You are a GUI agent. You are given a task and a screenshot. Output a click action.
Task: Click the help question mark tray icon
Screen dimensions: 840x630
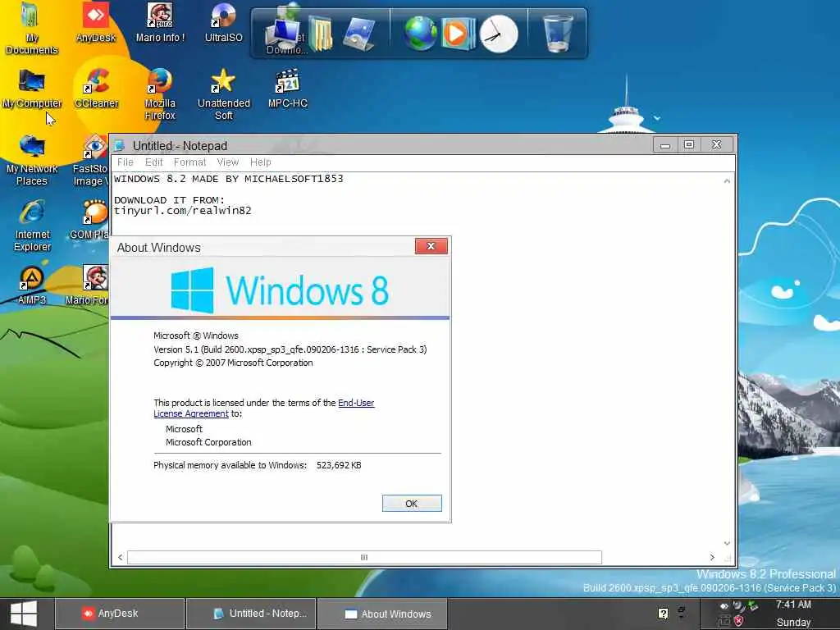(663, 614)
